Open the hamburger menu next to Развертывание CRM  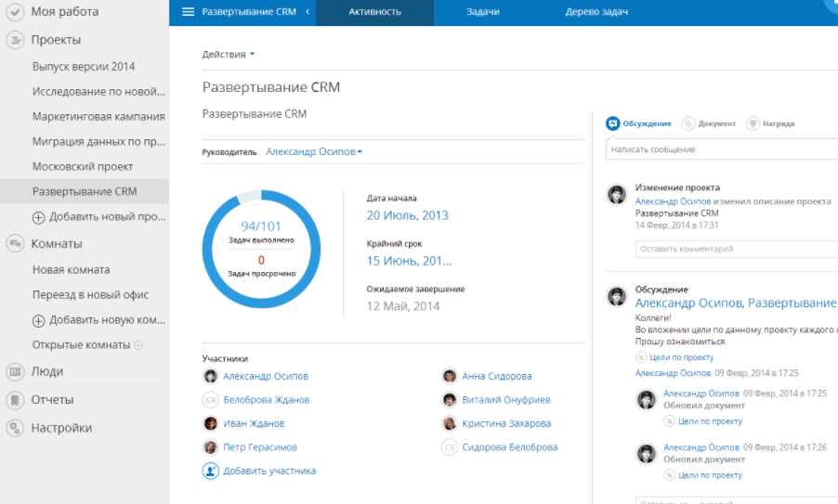pyautogui.click(x=188, y=12)
